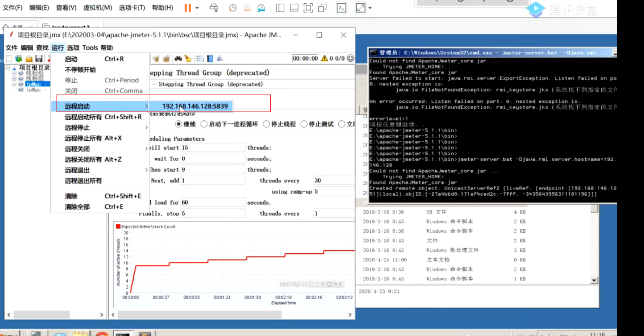Screen dimensions: 644x336
Task: Click the JMeter Save floppy disk icon
Action: pos(39,58)
